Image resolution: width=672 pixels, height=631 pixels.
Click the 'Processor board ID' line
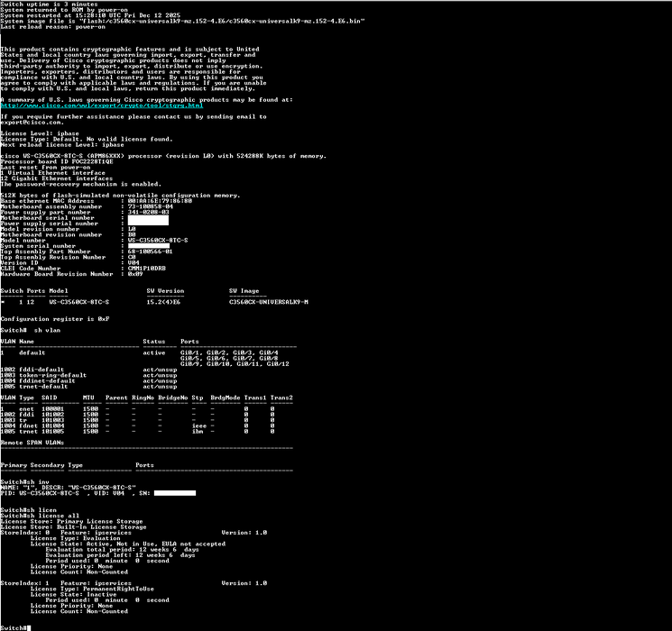click(57, 161)
